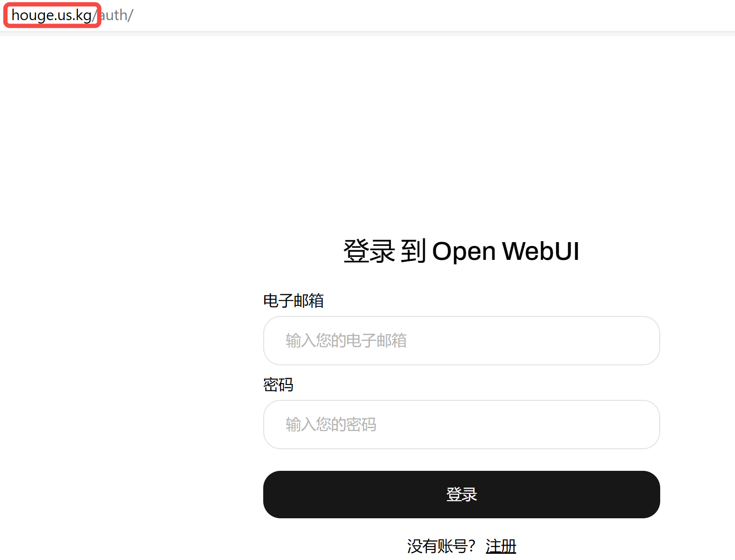Click the 电子邮箱 field label
The image size is (735, 560).
coord(293,301)
